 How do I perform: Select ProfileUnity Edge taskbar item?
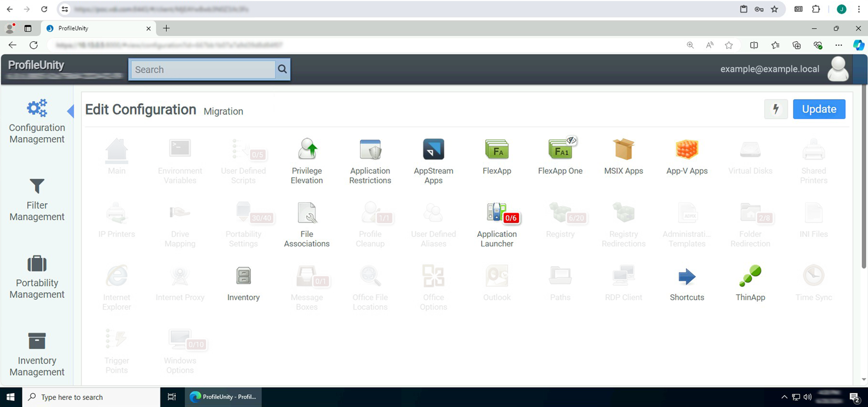pyautogui.click(x=223, y=397)
